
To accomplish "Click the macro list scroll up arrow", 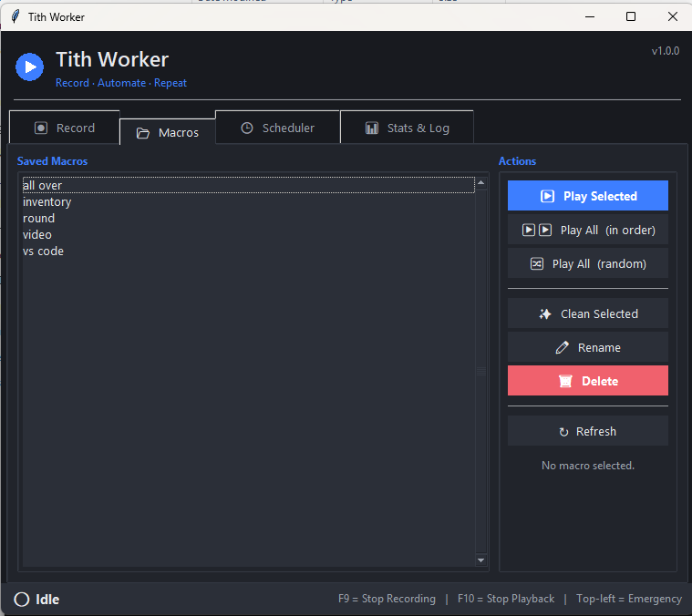I will tap(481, 182).
